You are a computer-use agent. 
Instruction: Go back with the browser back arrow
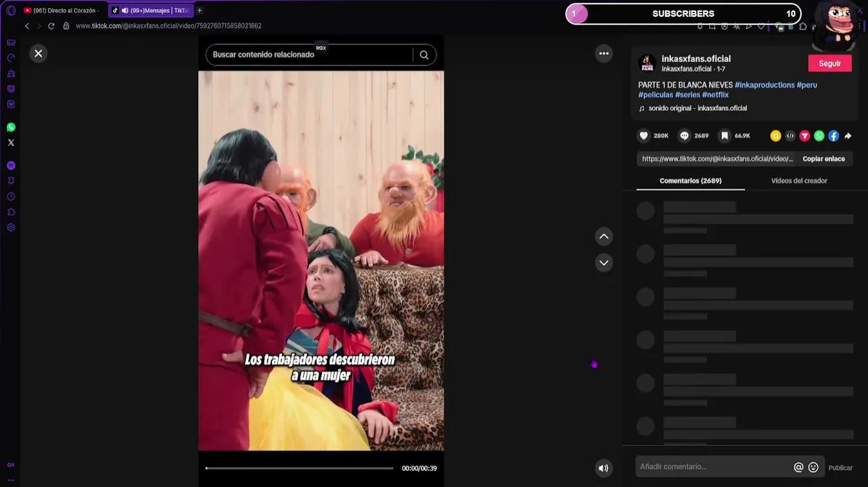pyautogui.click(x=27, y=26)
